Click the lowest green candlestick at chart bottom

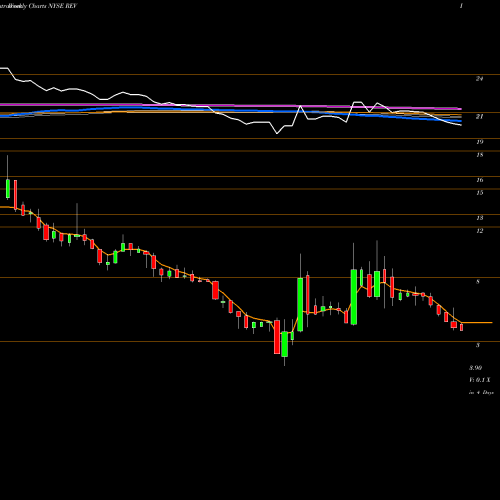[284, 344]
